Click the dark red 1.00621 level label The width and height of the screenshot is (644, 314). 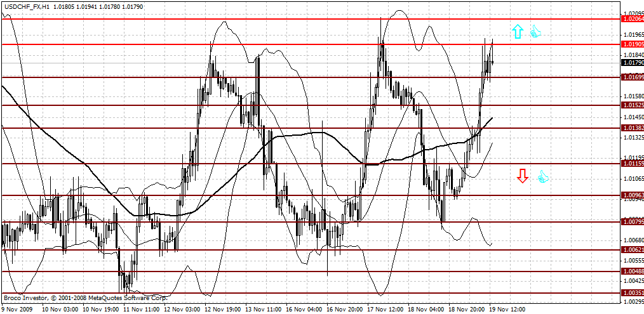coord(633,250)
